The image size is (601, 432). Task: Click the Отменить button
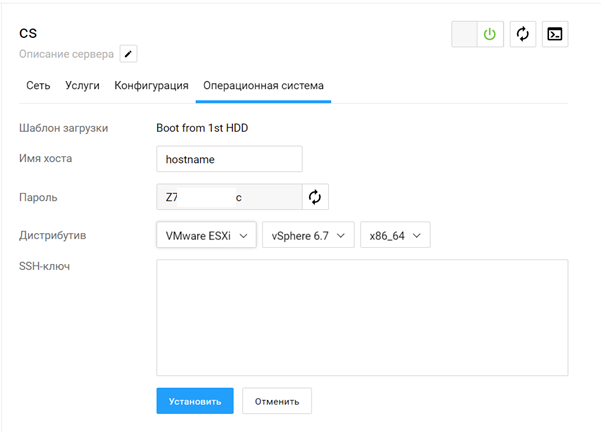pos(277,401)
